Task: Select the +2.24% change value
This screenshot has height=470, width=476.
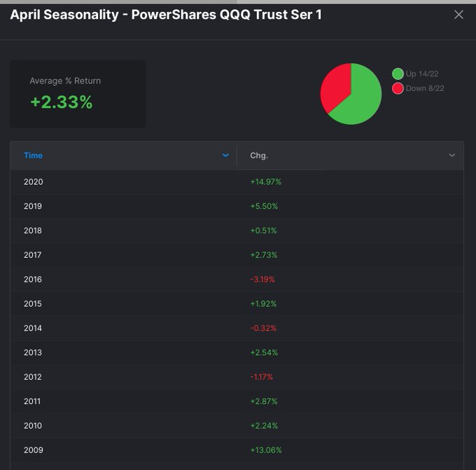Action: tap(264, 425)
